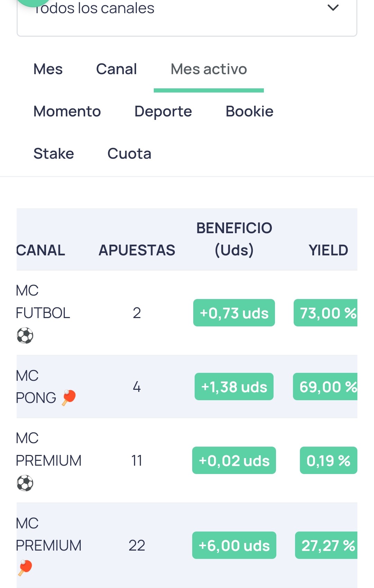Select the Deporte tab
Viewport: 374px width, 588px height.
click(x=163, y=111)
